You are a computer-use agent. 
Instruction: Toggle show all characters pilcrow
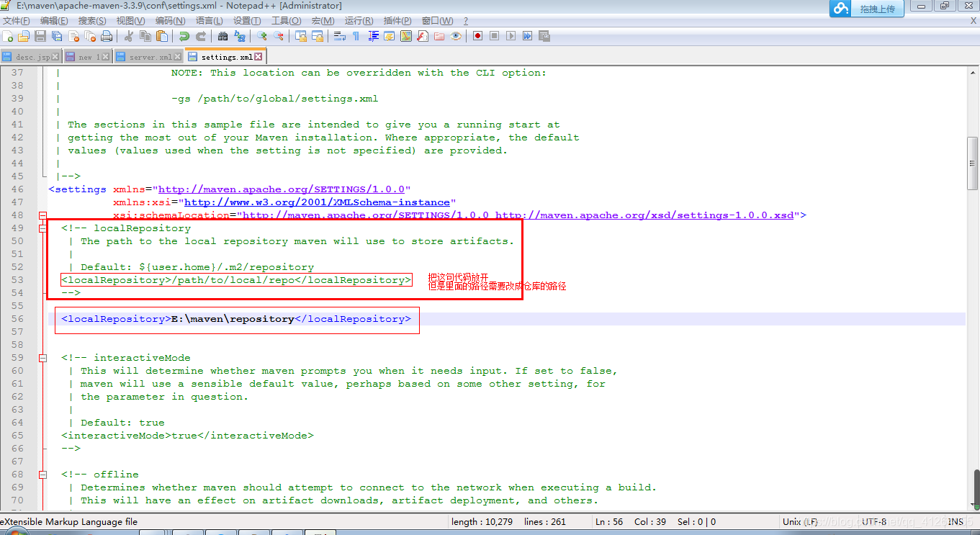coord(356,36)
